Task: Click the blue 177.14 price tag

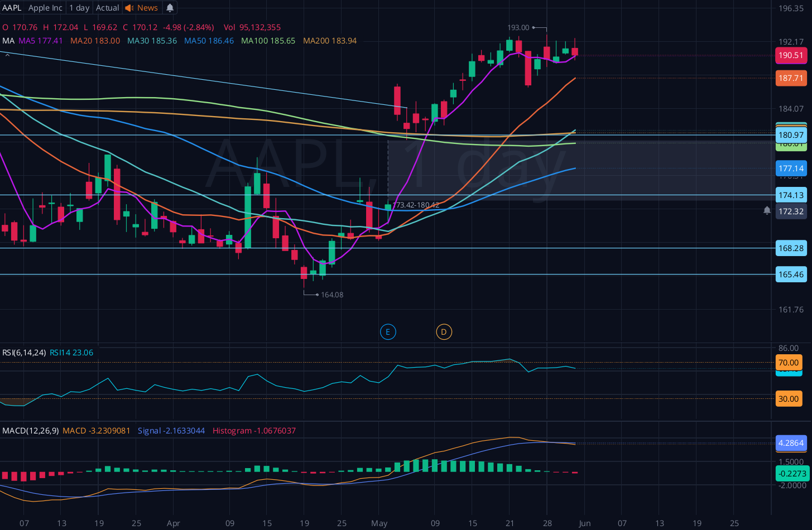Action: (791, 168)
